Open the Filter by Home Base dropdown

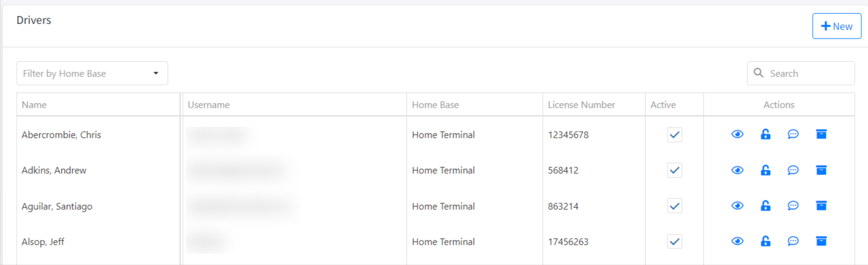(92, 73)
